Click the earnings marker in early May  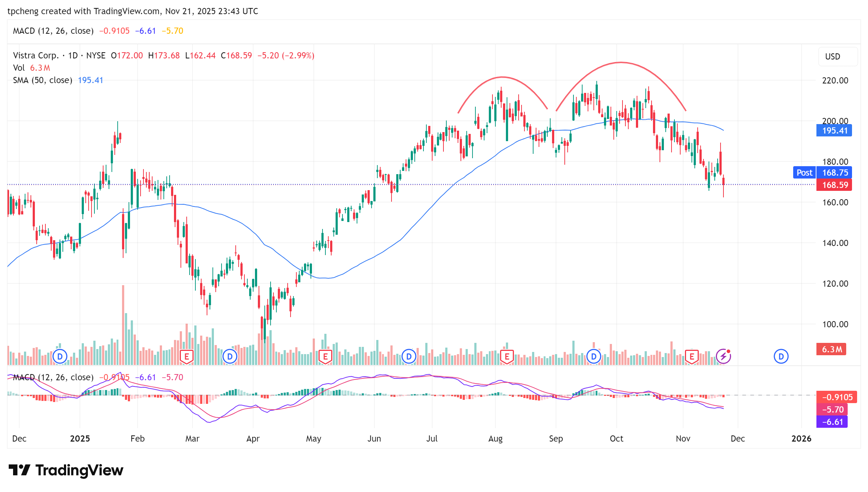click(x=325, y=356)
